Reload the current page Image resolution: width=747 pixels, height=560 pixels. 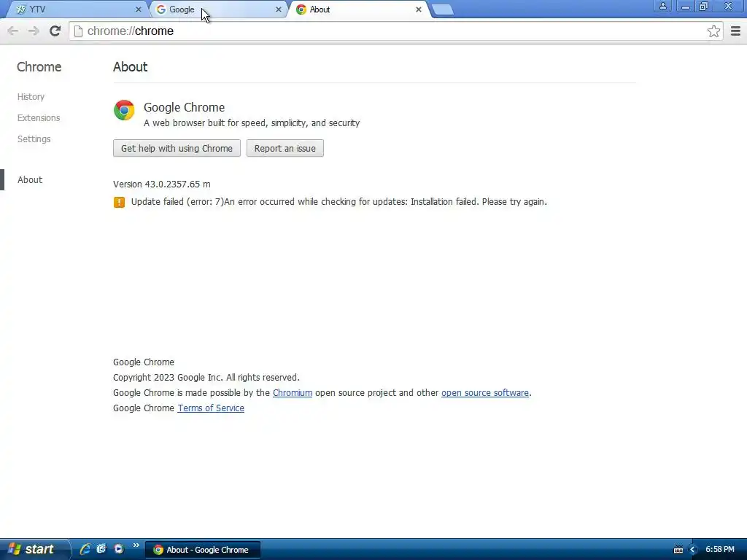55,31
